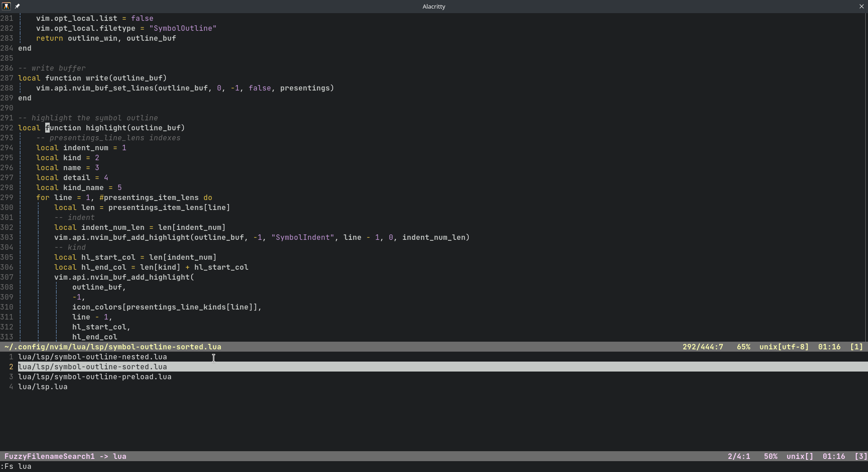The width and height of the screenshot is (868, 472).
Task: Click 'local hl_start_col = len[indent_num]' line
Action: [135, 257]
